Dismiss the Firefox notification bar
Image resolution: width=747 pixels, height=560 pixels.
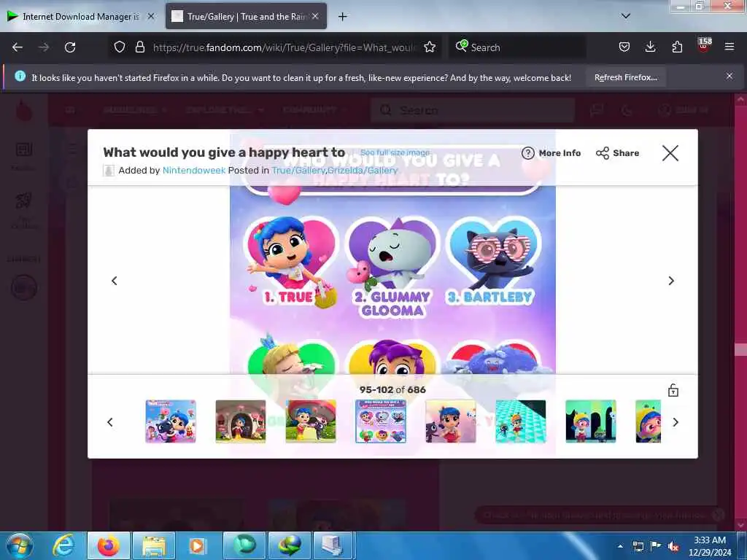[x=729, y=76]
